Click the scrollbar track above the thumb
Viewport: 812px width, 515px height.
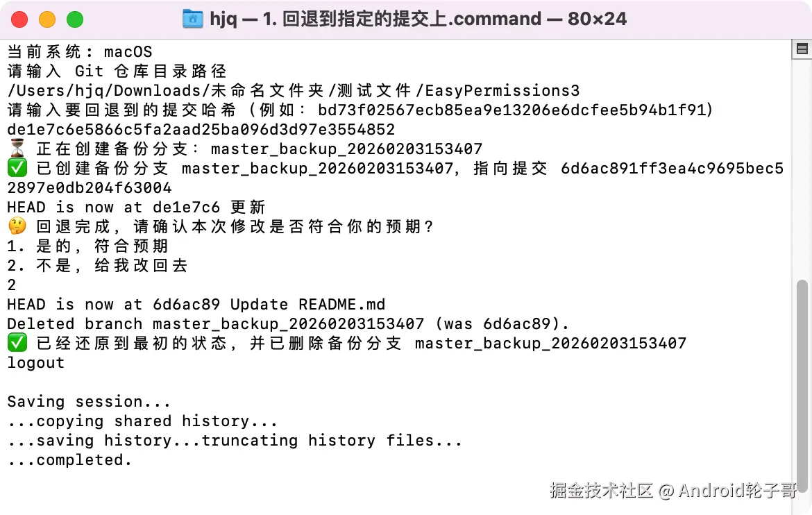(x=802, y=174)
